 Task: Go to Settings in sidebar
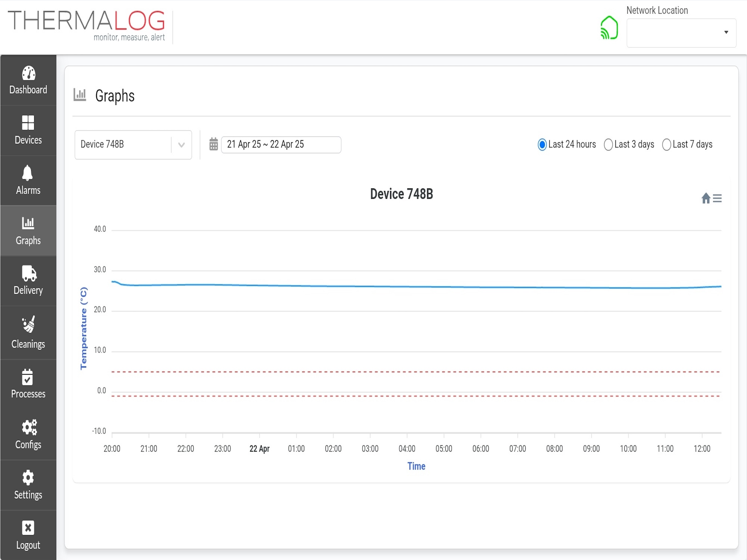28,485
